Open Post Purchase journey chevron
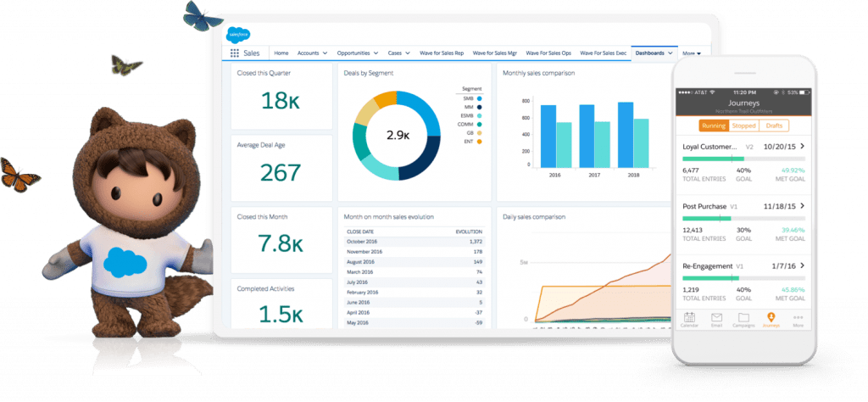Screen dimensions: 868x402 pyautogui.click(x=802, y=206)
